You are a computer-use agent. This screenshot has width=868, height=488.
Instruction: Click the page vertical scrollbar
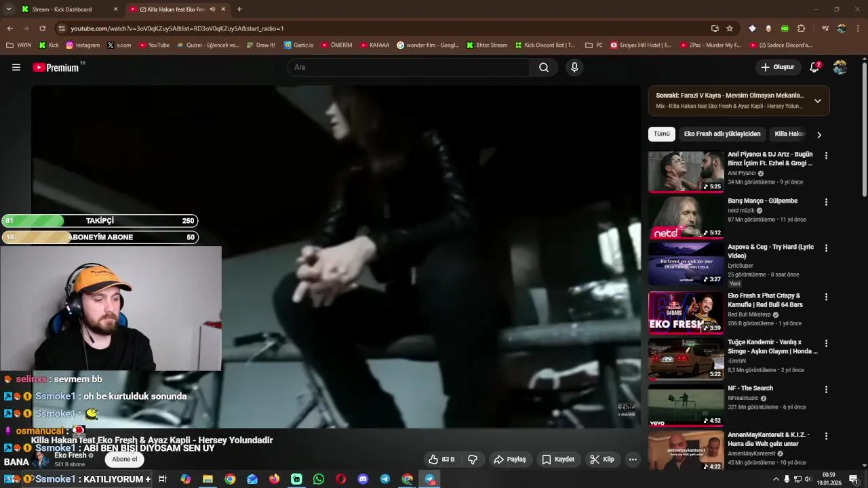click(x=864, y=129)
